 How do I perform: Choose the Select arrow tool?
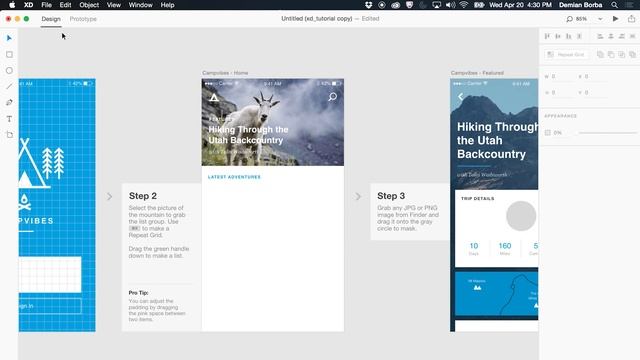pos(9,38)
